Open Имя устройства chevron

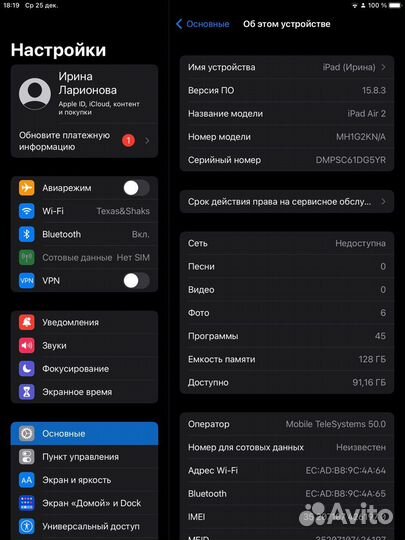[383, 67]
